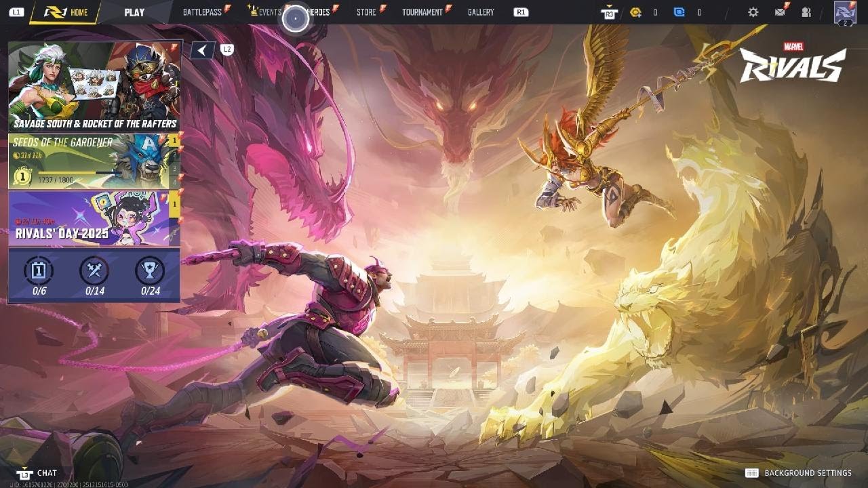Image resolution: width=868 pixels, height=488 pixels.
Task: Open the Gallery tab
Action: [481, 12]
